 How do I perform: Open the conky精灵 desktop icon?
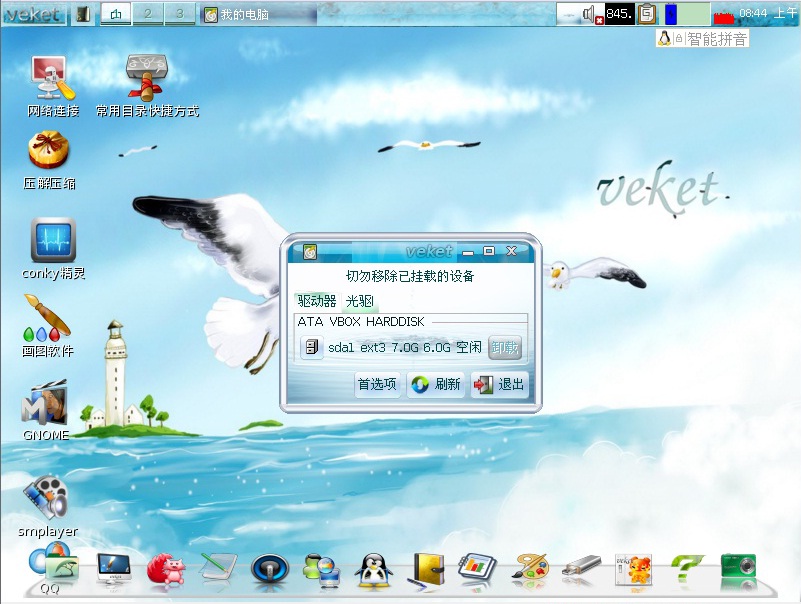(53, 249)
